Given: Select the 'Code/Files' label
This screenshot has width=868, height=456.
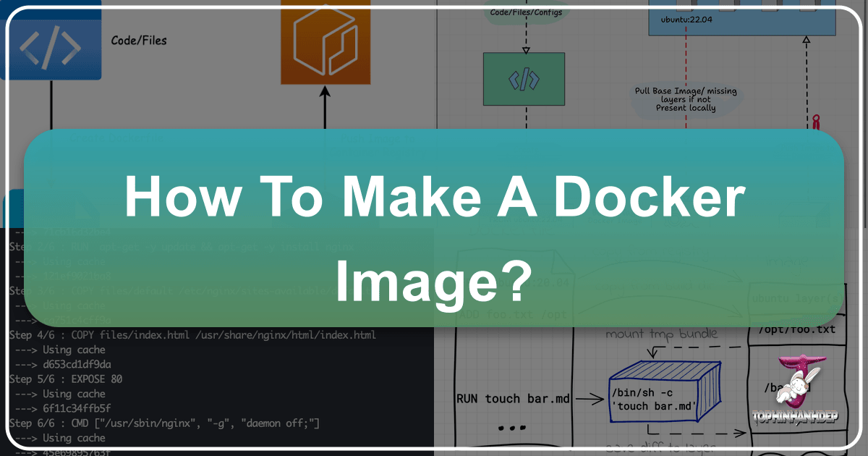Looking at the screenshot, I should 139,41.
